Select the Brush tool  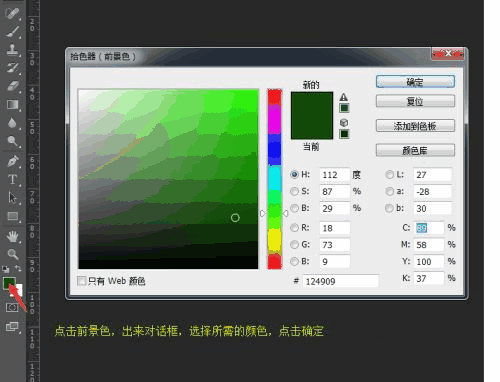[x=12, y=32]
